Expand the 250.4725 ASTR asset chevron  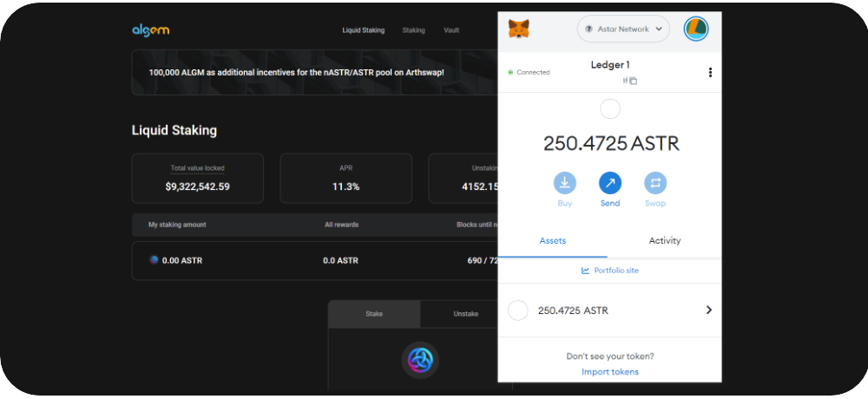click(708, 310)
